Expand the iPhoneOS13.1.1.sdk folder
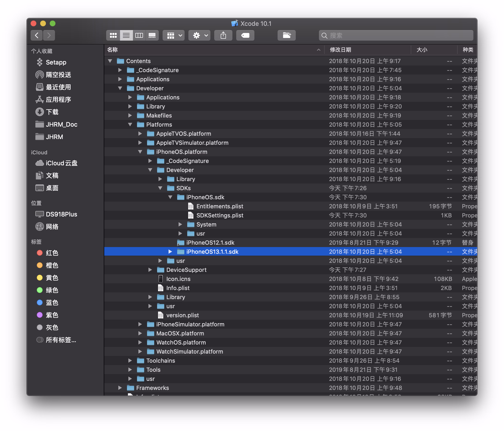This screenshot has height=431, width=504. coord(170,252)
